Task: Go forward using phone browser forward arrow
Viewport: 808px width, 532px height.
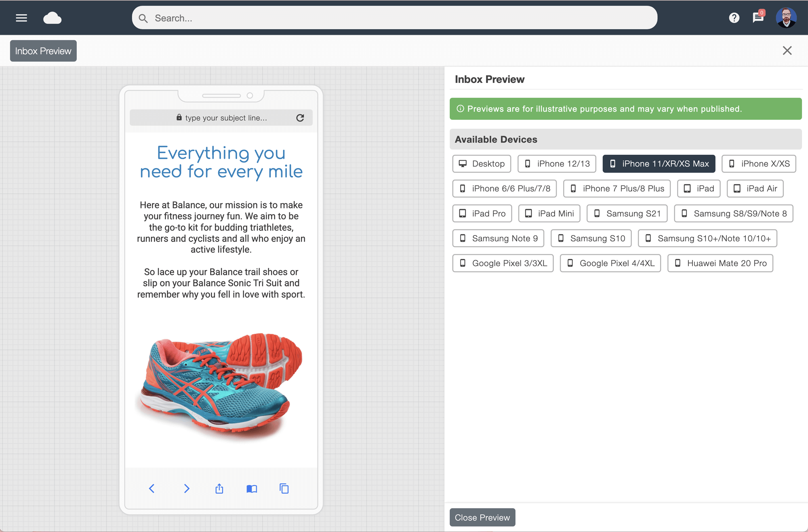Action: (186, 488)
